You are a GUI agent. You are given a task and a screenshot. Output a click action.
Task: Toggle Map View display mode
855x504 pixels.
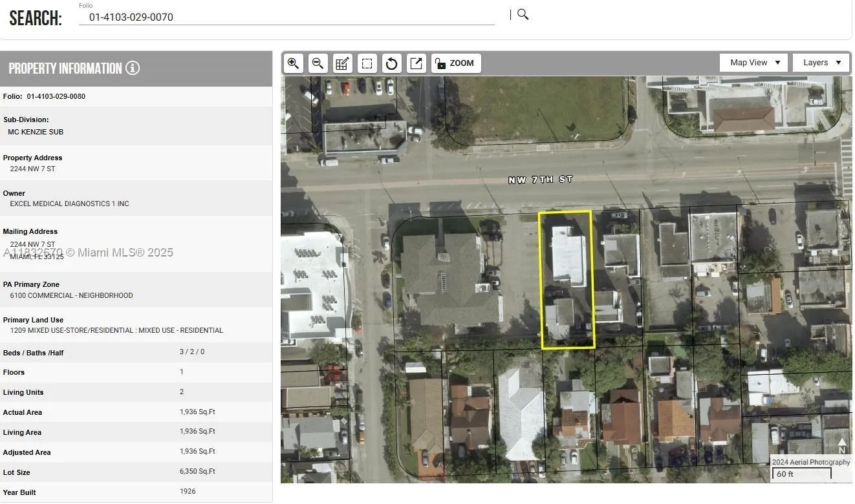[x=753, y=62]
